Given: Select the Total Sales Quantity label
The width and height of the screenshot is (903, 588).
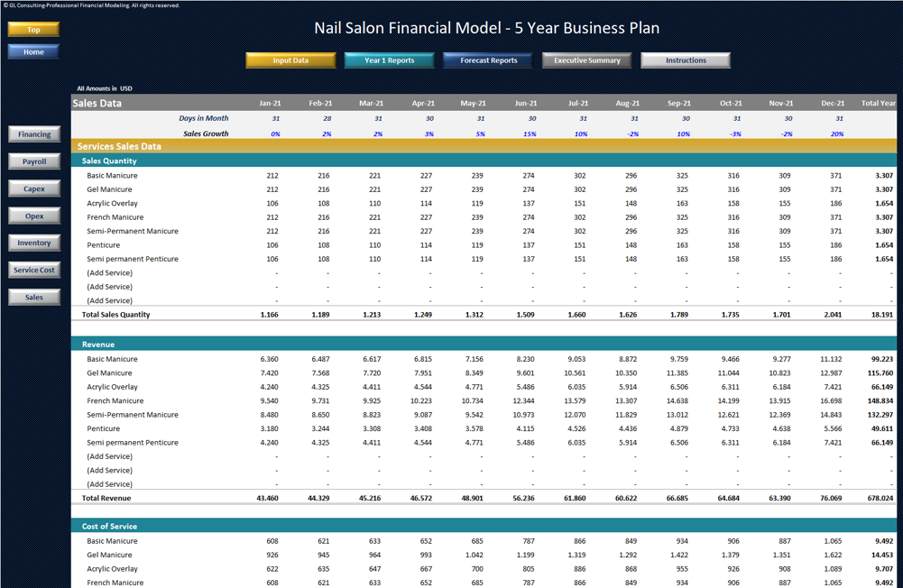Looking at the screenshot, I should click(115, 315).
